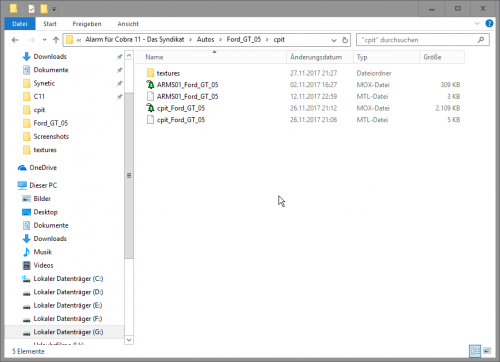Screen dimensions: 500x362
Task: Open cpit folder in navigation pane
Action: [x=39, y=110]
